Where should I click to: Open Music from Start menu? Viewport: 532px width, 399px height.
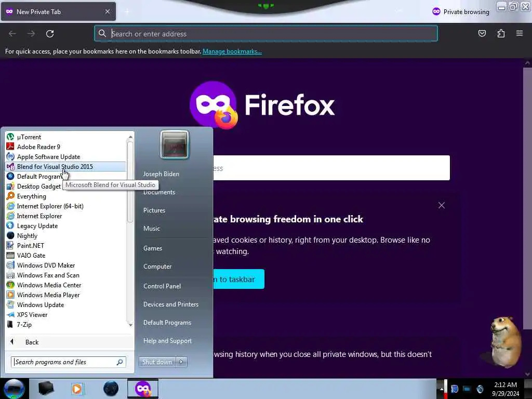coord(152,229)
